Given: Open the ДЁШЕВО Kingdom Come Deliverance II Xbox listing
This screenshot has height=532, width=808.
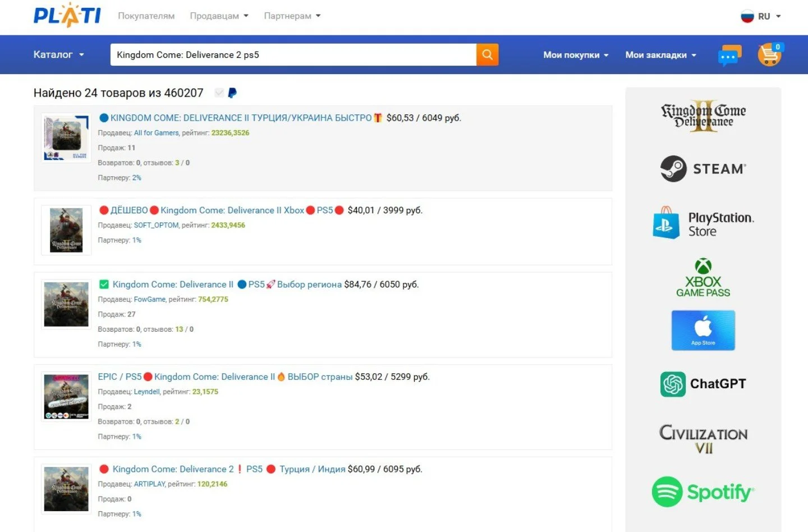Looking at the screenshot, I should coord(221,210).
